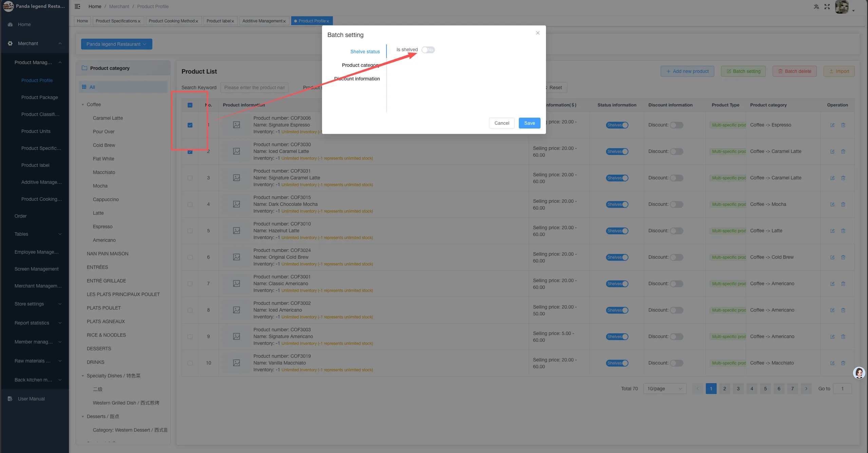Toggle the Is shelved switch
868x453 pixels.
click(x=428, y=50)
